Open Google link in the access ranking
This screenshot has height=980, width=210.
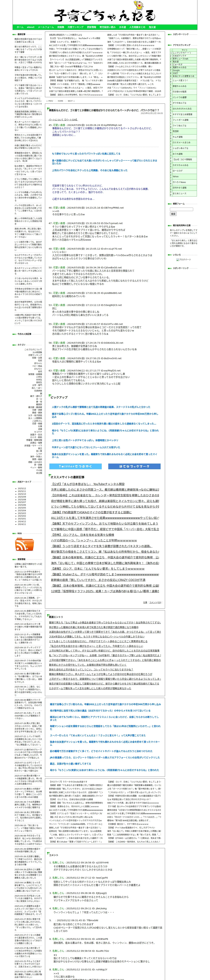pos(176,70)
